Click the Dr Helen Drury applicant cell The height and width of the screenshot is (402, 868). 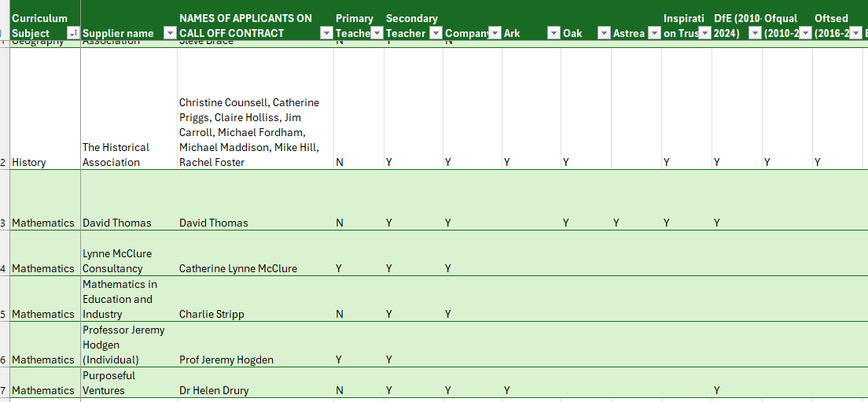coord(215,390)
